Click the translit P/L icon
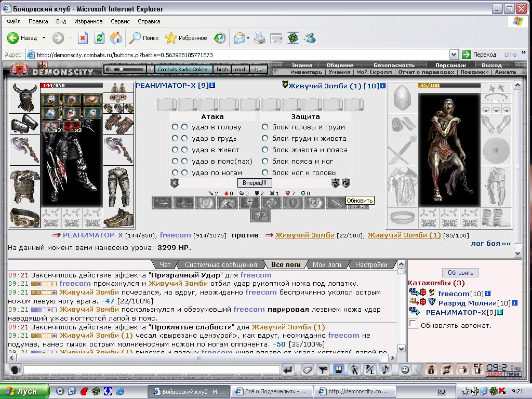 [x=369, y=369]
